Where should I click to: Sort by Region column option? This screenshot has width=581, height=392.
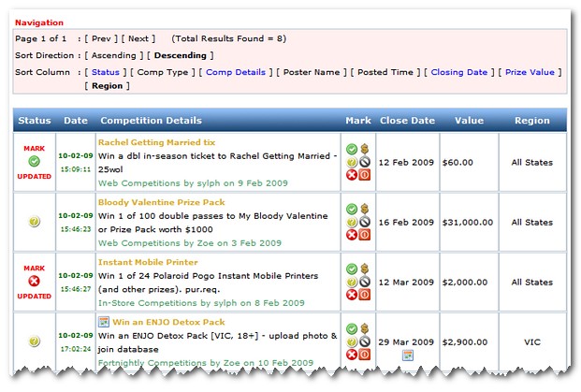[x=107, y=86]
